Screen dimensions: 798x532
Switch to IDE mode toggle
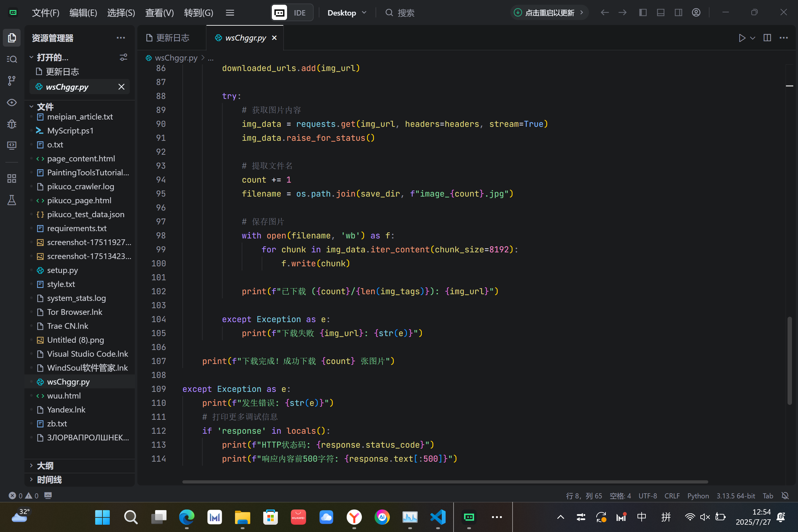(300, 13)
